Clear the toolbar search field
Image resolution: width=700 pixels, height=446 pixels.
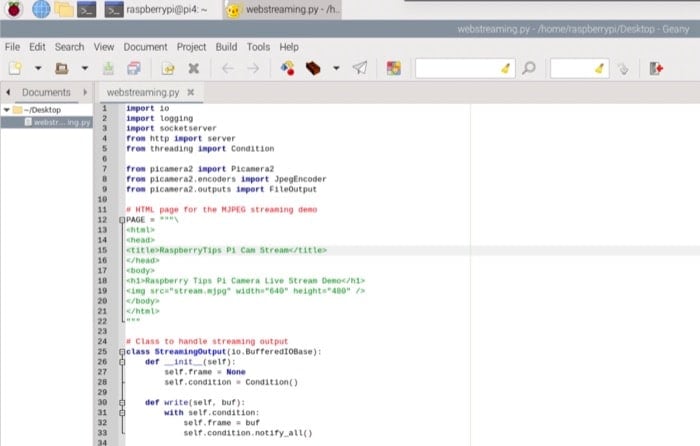[x=506, y=68]
